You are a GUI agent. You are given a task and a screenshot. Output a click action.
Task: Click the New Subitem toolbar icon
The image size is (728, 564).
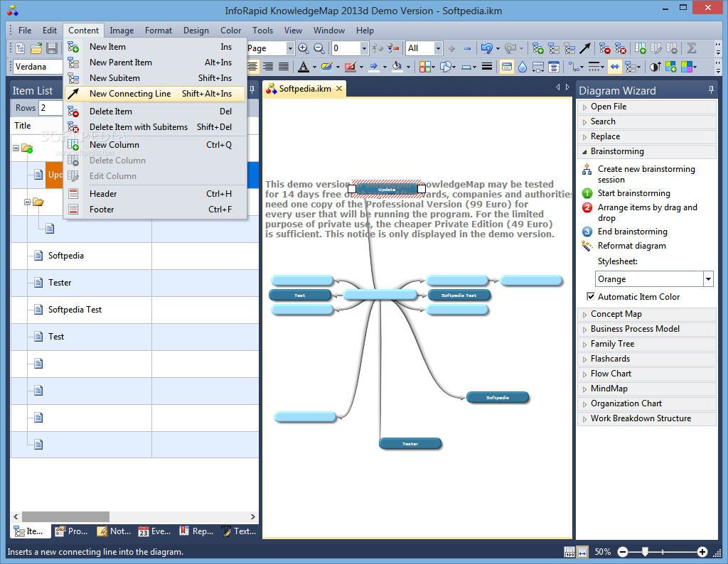coord(569,48)
